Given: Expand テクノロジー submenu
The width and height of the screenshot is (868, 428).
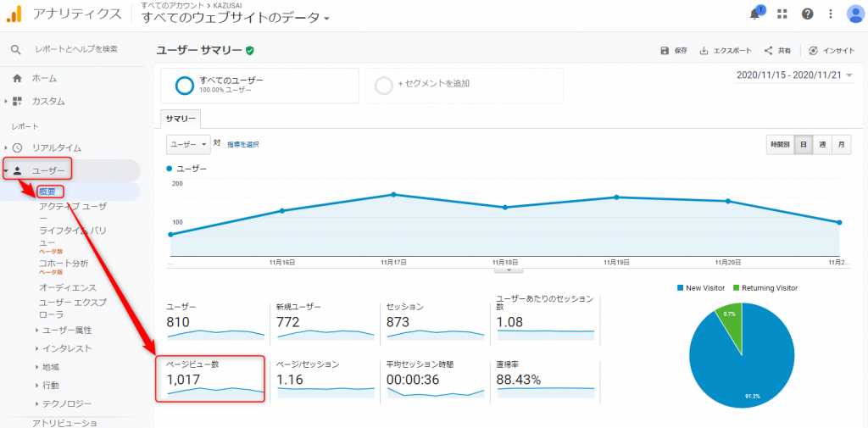Looking at the screenshot, I should pyautogui.click(x=63, y=403).
